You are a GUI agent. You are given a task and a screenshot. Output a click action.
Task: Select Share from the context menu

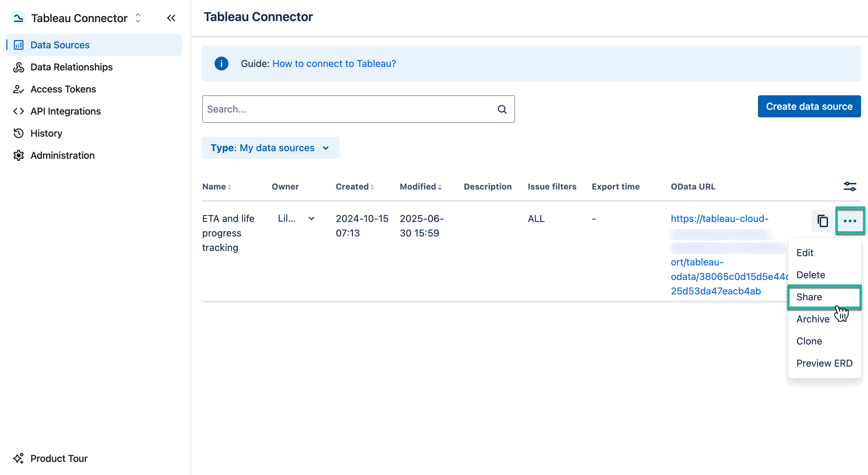810,297
